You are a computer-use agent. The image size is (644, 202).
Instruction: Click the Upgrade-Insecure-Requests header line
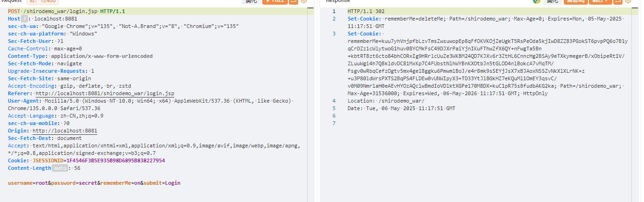[51, 71]
